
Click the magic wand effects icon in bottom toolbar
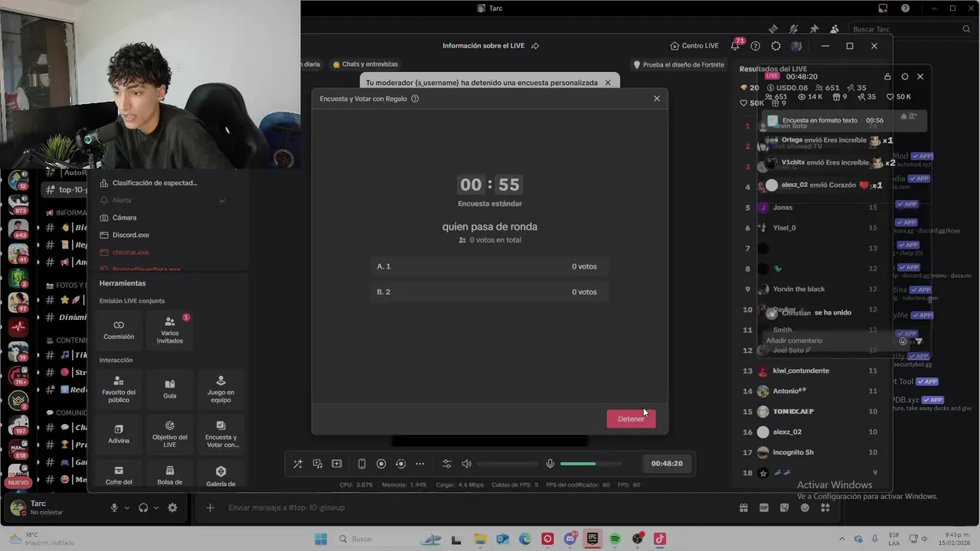[x=298, y=464]
